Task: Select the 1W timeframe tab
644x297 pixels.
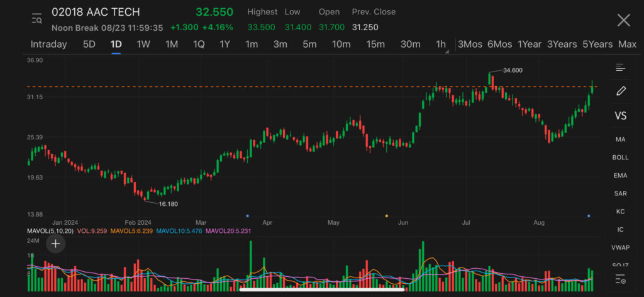Action: (143, 45)
